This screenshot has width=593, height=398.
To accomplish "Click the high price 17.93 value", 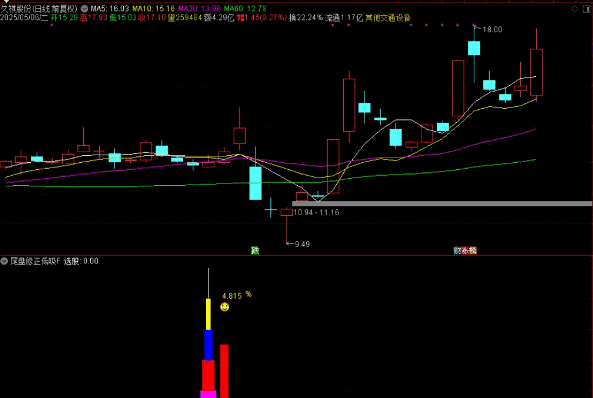I will pyautogui.click(x=94, y=18).
